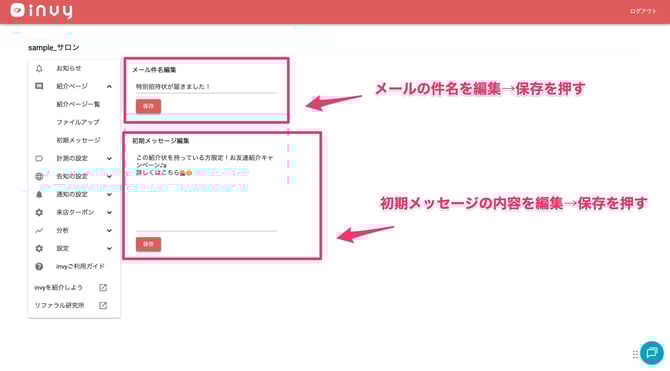The width and height of the screenshot is (670, 371).
Task: Expand the 計測の設定 chevron
Action: click(109, 159)
